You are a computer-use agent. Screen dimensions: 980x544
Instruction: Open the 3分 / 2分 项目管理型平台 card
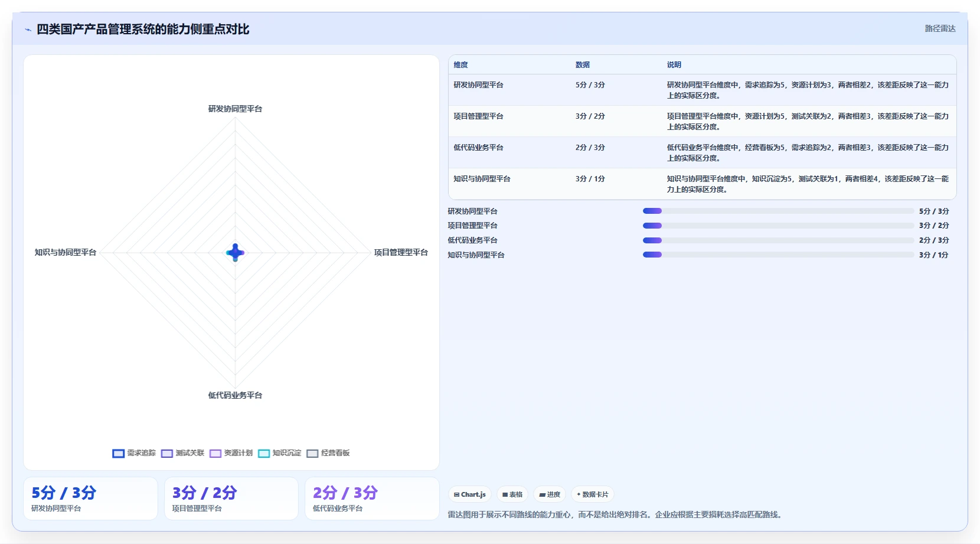click(231, 499)
